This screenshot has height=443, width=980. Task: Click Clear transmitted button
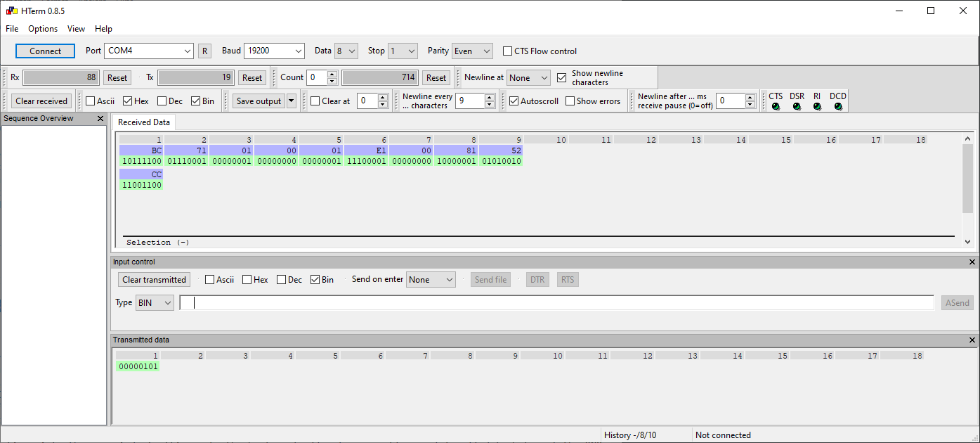click(155, 280)
